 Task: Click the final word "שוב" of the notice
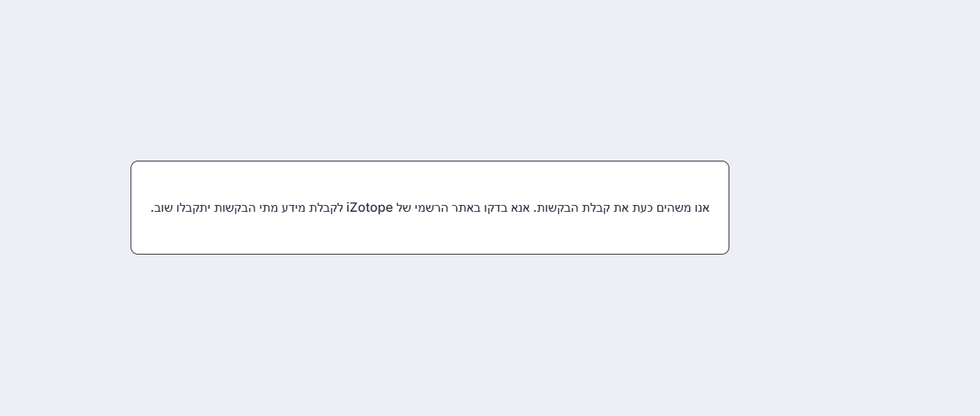pos(164,208)
